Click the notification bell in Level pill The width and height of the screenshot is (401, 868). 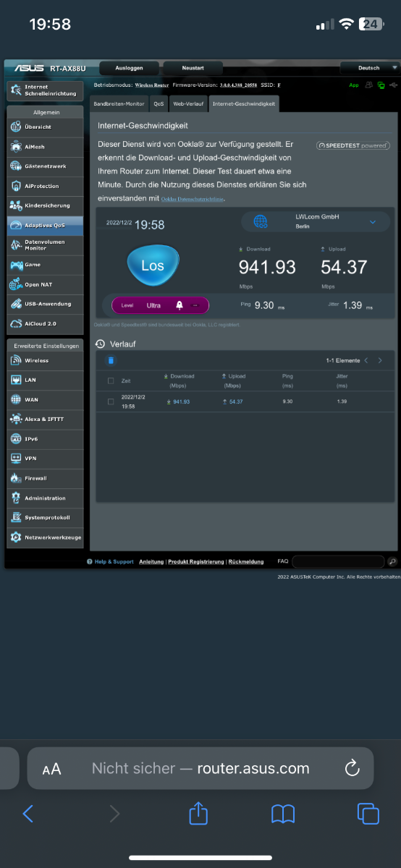[x=180, y=305]
